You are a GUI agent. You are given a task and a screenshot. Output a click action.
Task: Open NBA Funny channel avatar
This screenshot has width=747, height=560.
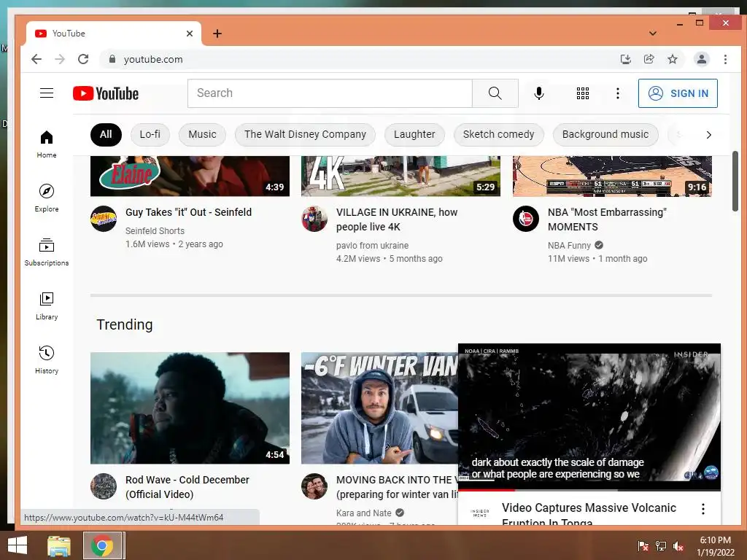click(x=525, y=219)
